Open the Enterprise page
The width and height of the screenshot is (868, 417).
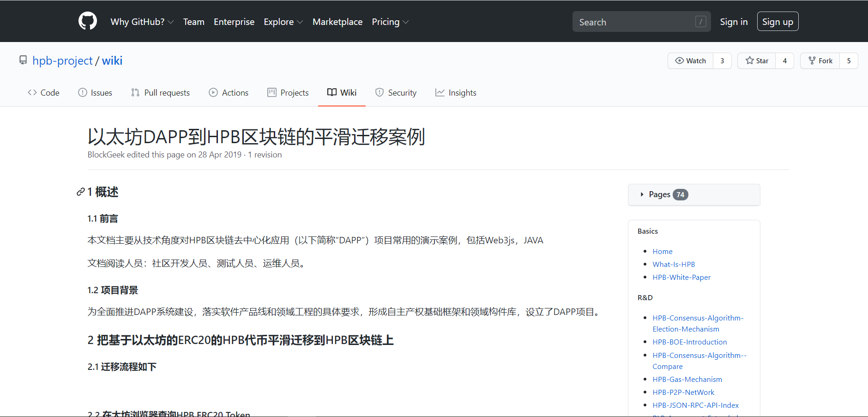coord(234,22)
